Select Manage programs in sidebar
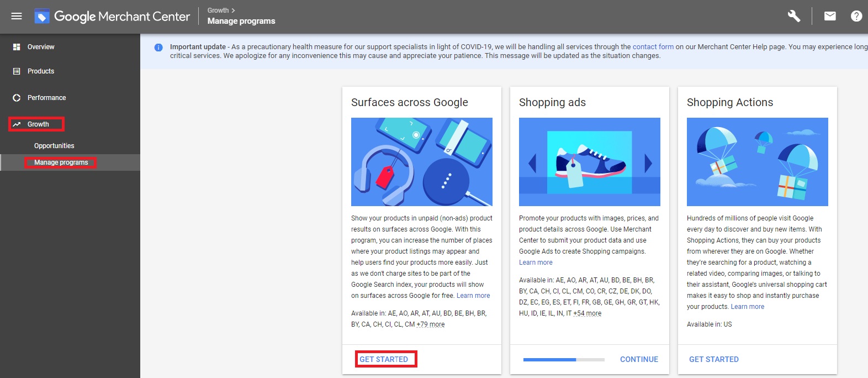The height and width of the screenshot is (378, 868). (61, 162)
